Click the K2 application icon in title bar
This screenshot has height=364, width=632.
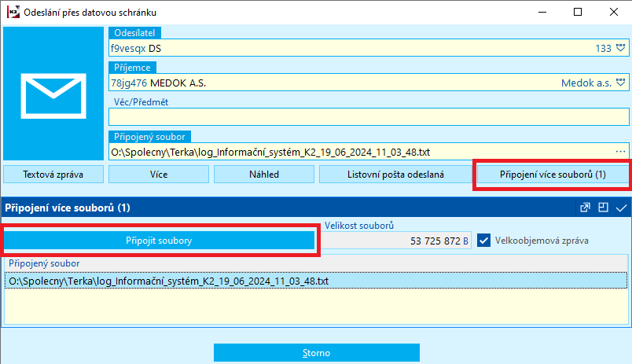[x=13, y=12]
